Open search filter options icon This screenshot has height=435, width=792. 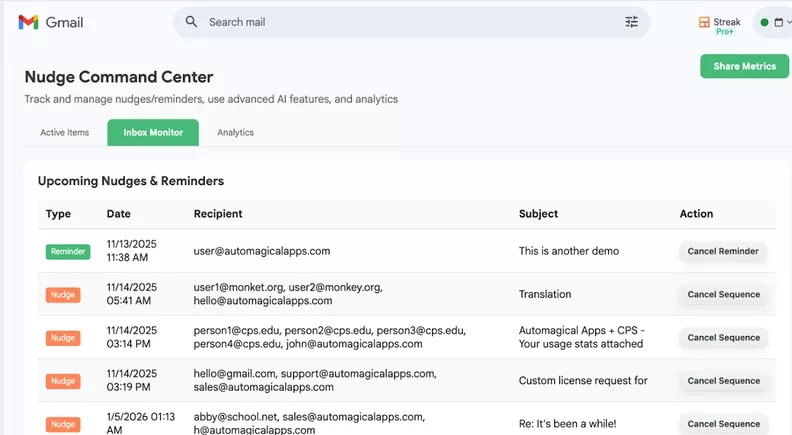[x=631, y=22]
